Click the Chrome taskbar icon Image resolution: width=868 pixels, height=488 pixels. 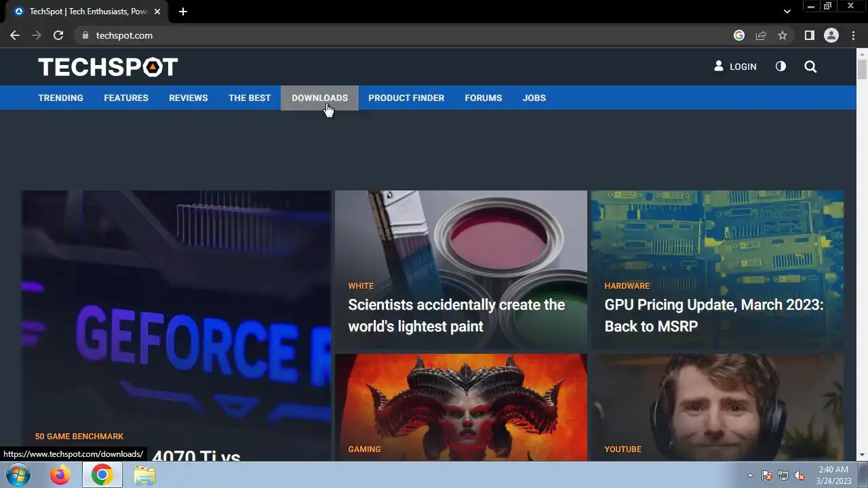click(x=102, y=475)
